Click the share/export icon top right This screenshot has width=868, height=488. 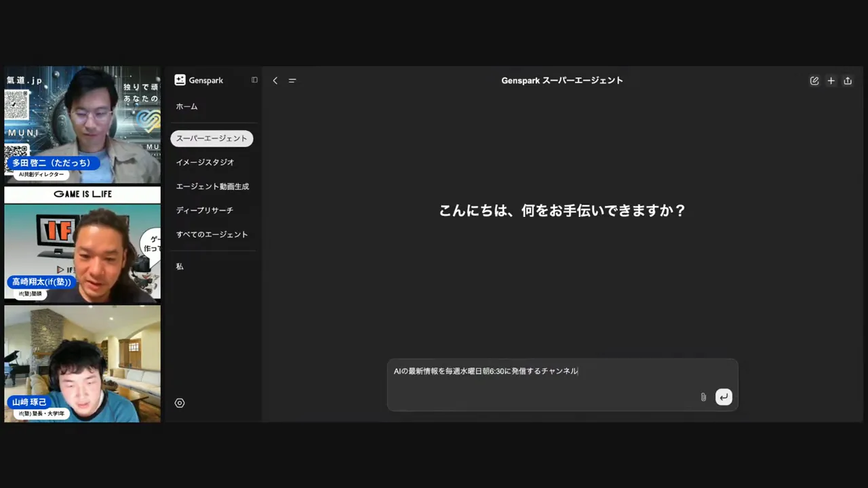coord(848,81)
